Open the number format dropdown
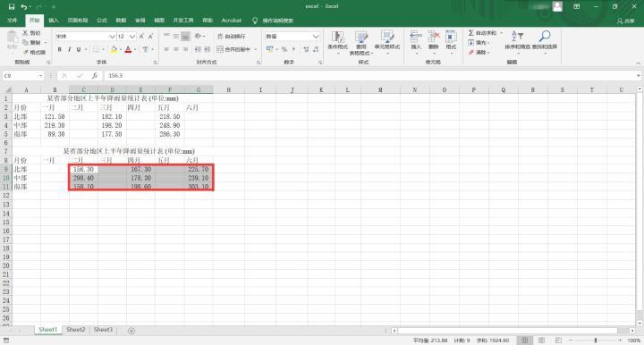This screenshot has width=644, height=345. pos(316,37)
